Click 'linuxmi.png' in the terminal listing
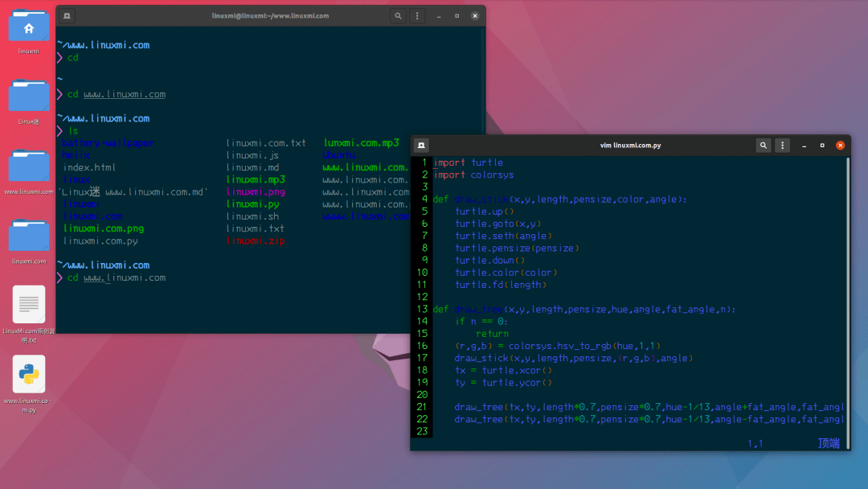Viewport: 868px width, 489px height. pos(256,191)
